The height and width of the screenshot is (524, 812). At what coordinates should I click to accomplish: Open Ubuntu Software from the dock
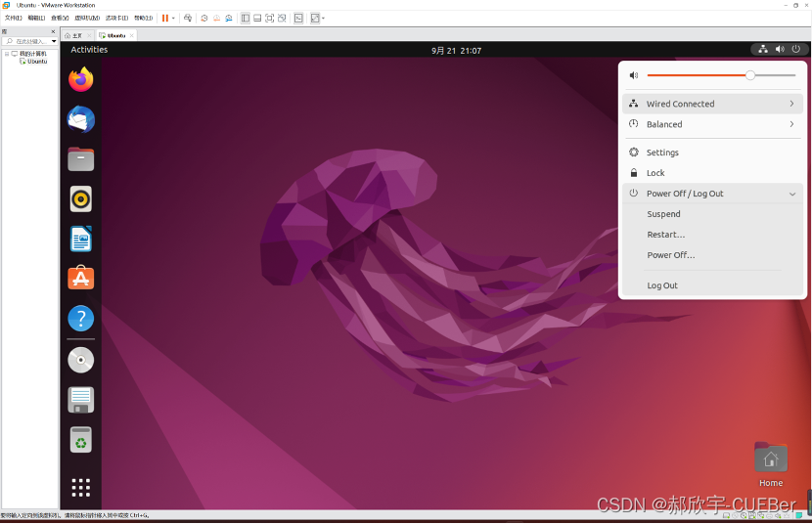click(x=81, y=279)
